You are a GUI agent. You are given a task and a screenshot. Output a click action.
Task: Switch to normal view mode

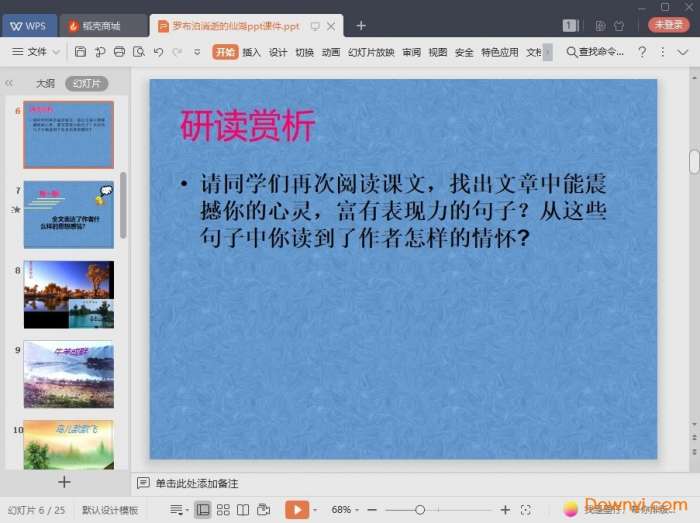203,510
